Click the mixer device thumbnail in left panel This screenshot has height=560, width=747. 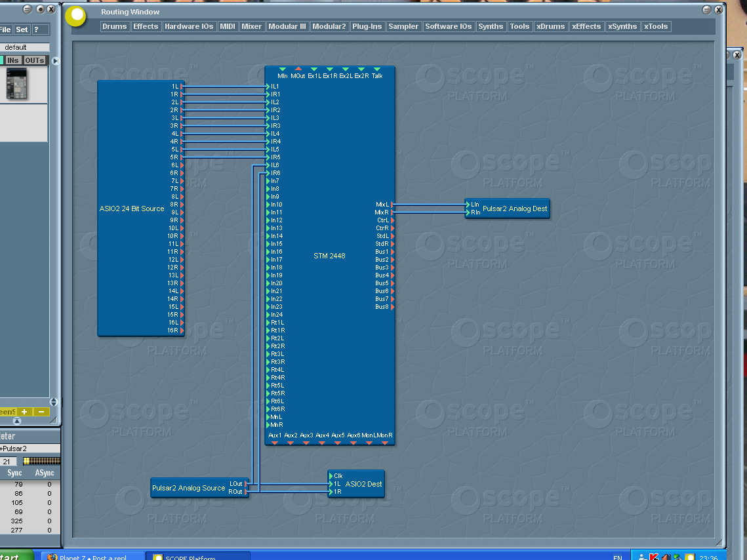pyautogui.click(x=16, y=83)
